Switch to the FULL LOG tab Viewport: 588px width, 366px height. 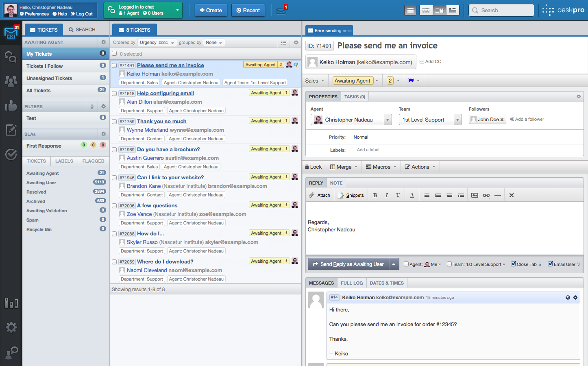coord(352,283)
